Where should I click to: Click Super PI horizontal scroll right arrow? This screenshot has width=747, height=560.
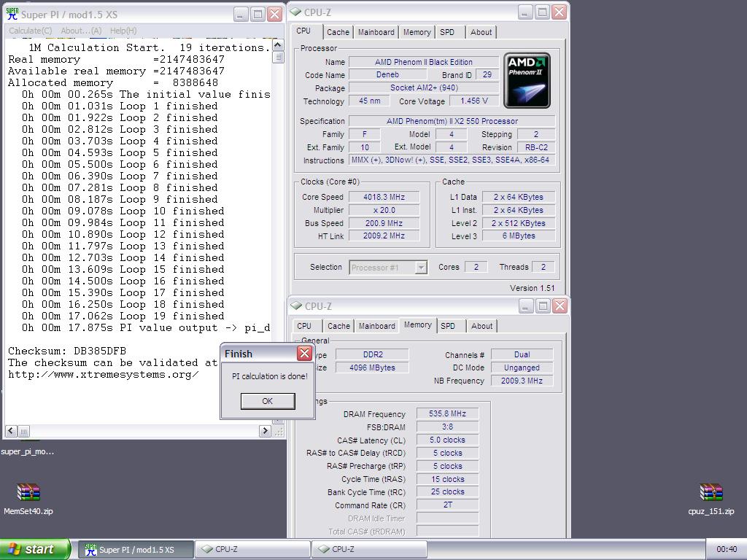tap(265, 432)
